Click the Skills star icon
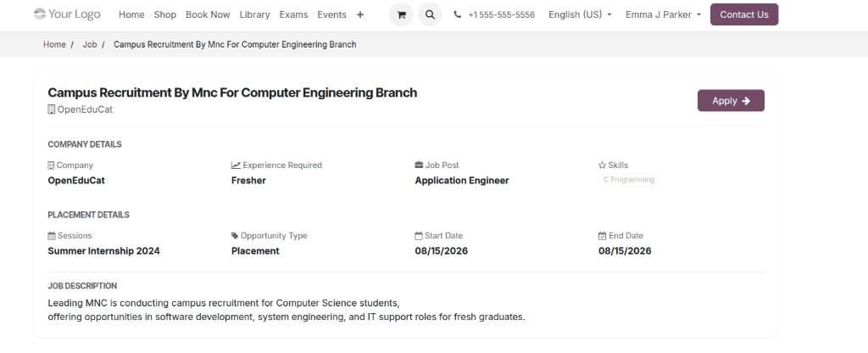 coord(603,165)
